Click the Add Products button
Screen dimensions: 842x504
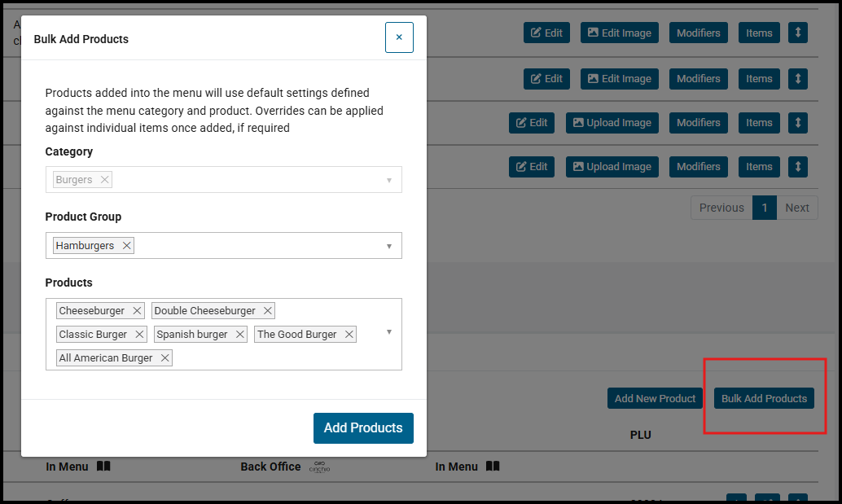click(x=363, y=428)
